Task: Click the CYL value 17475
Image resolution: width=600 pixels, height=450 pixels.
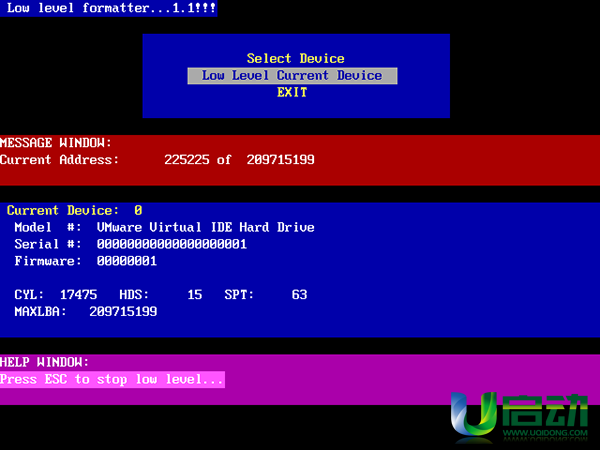Action: click(78, 295)
